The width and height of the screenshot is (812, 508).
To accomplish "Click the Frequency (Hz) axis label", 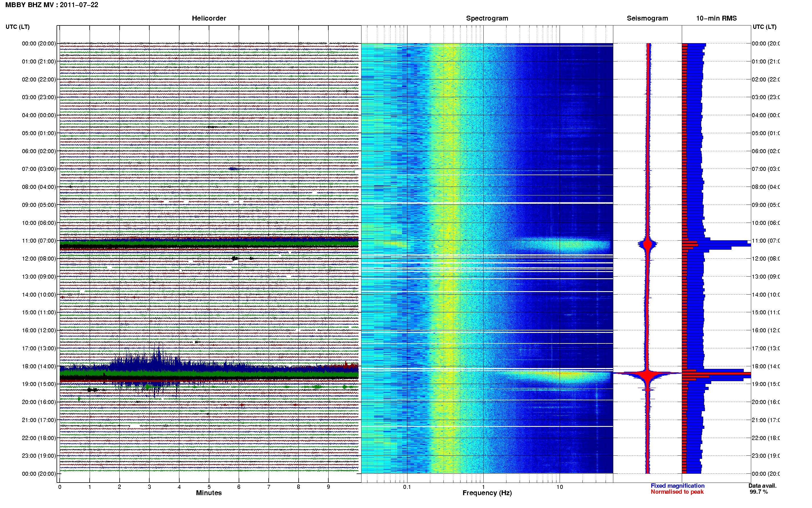I will [x=487, y=493].
